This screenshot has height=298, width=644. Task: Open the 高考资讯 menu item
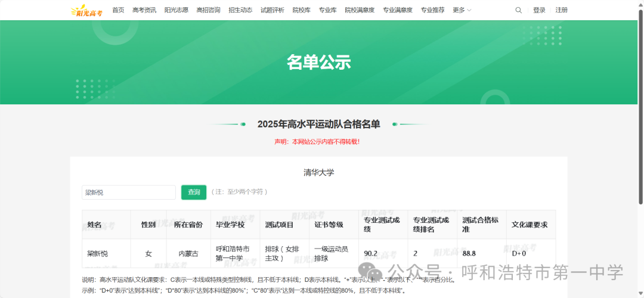coord(144,10)
